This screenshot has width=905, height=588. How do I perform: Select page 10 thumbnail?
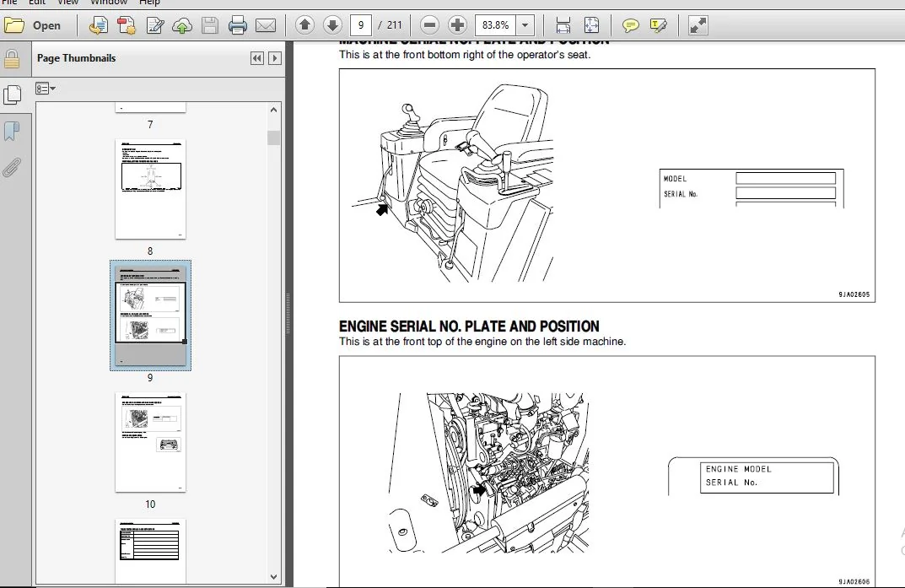(x=150, y=443)
